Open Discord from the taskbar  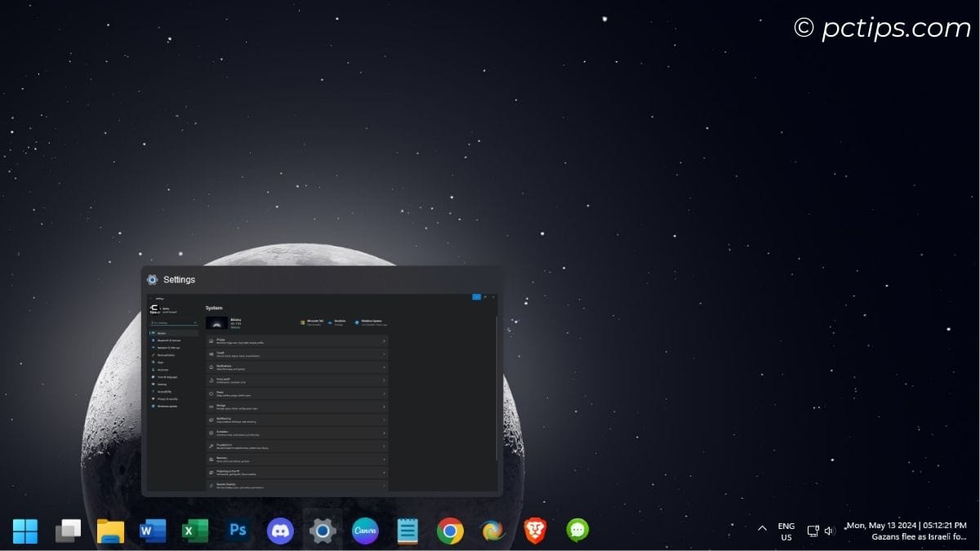click(x=280, y=529)
